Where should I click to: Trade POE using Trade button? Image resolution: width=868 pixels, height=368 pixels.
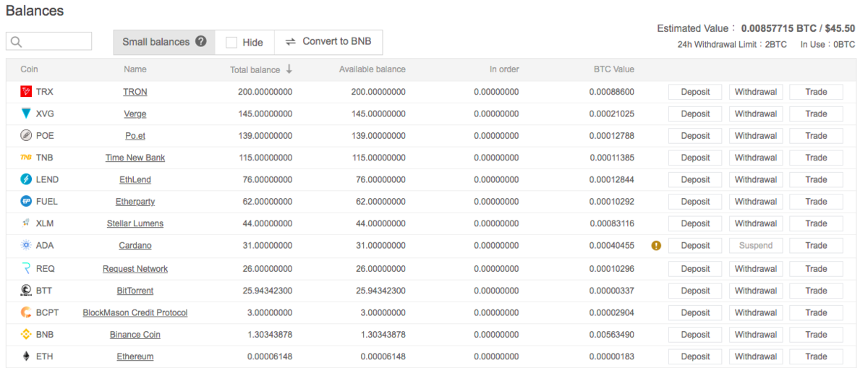[x=816, y=136]
